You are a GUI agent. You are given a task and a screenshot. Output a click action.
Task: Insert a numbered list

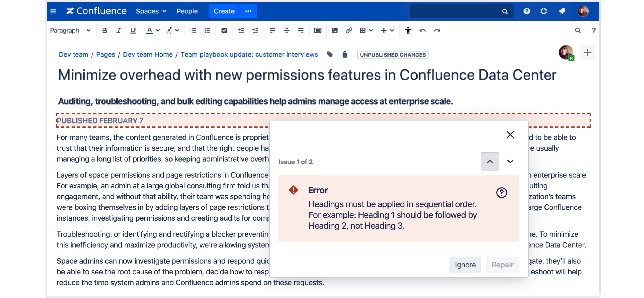point(207,31)
